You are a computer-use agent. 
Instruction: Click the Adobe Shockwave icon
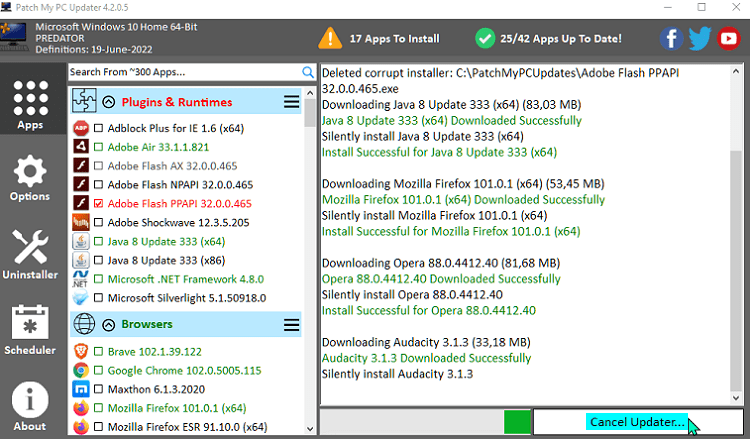click(81, 222)
